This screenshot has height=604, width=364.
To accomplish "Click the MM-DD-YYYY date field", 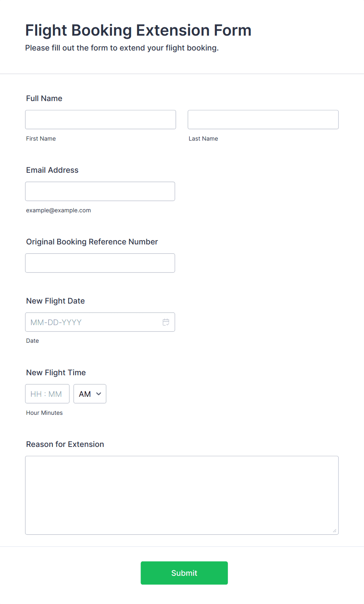I will (100, 322).
